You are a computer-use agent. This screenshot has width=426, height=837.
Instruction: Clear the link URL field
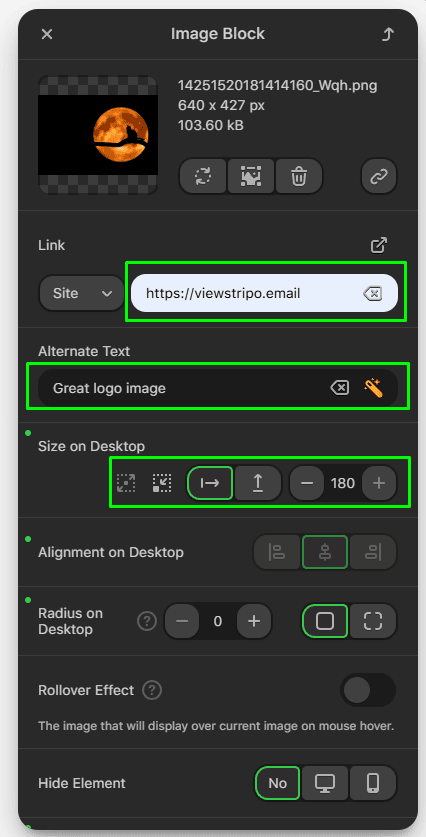pos(373,293)
